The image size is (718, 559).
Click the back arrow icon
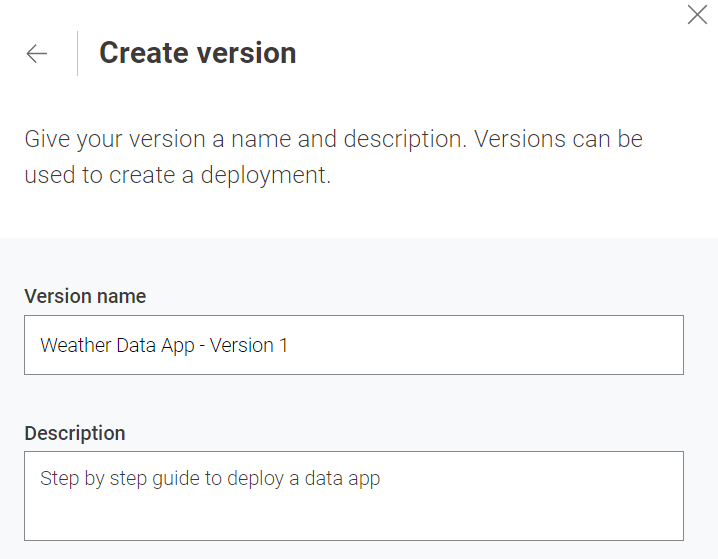pyautogui.click(x=37, y=54)
